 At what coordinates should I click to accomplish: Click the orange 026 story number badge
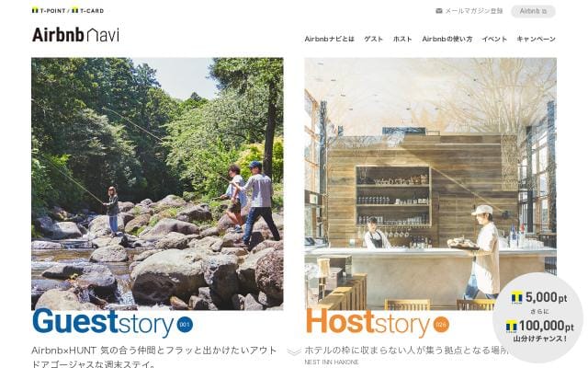click(441, 325)
